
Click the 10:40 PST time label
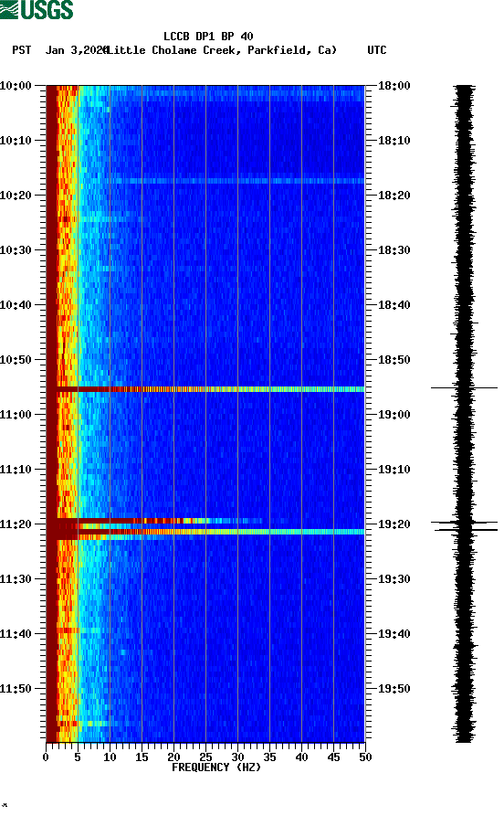pyautogui.click(x=16, y=305)
